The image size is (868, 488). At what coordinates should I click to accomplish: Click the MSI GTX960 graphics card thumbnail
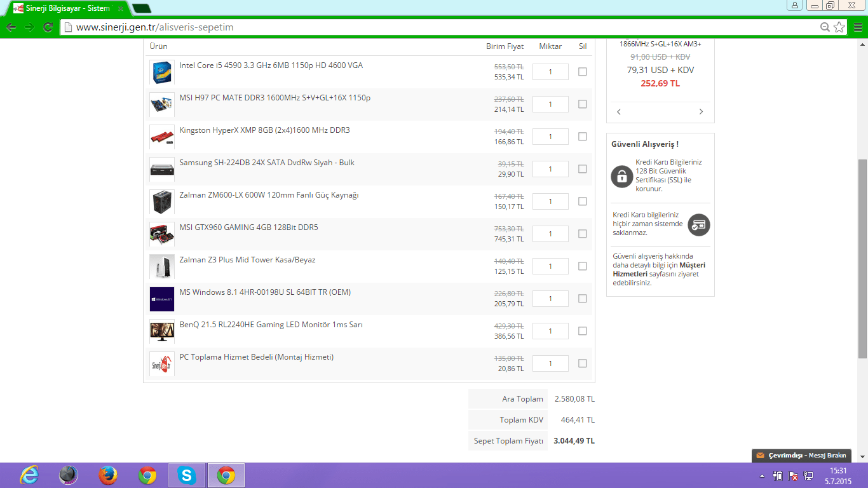click(x=162, y=234)
